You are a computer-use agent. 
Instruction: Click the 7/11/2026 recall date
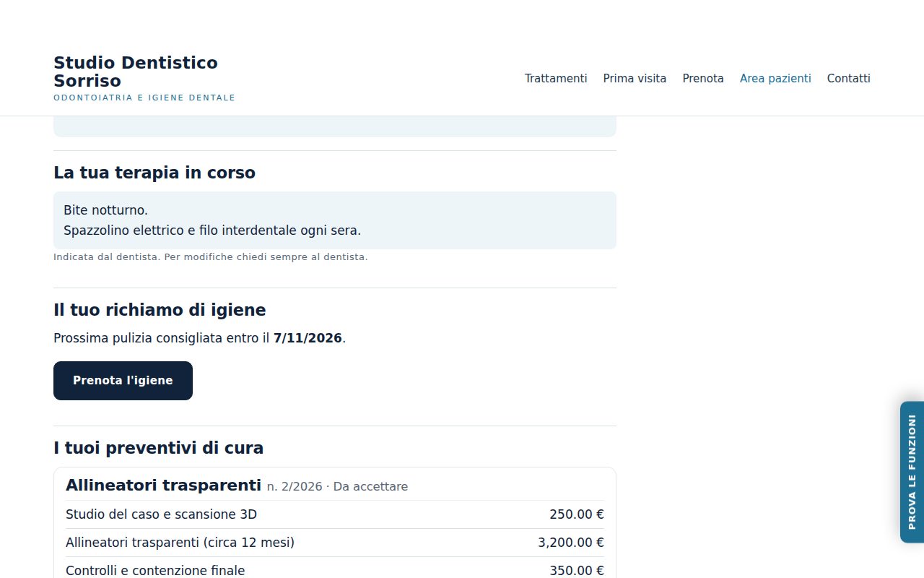click(308, 338)
